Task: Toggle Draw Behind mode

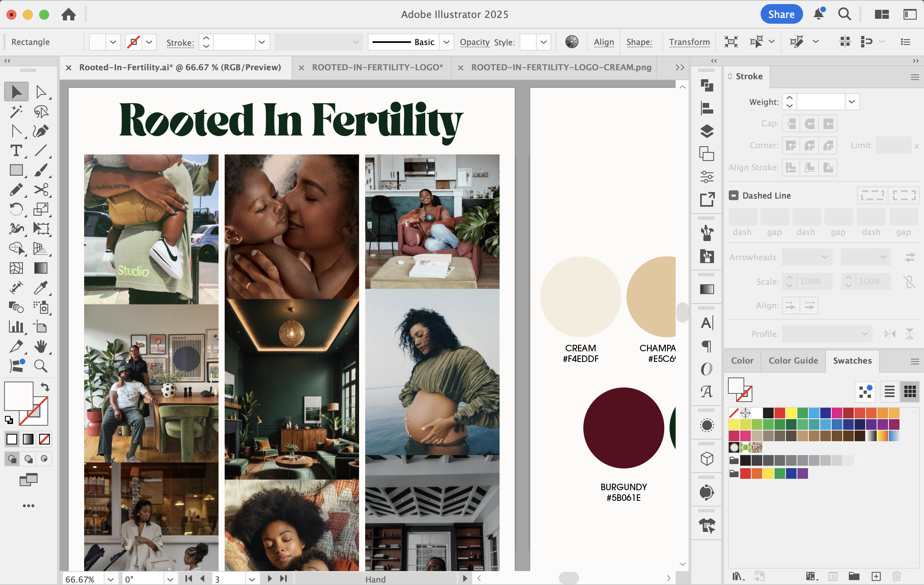Action: click(x=28, y=459)
